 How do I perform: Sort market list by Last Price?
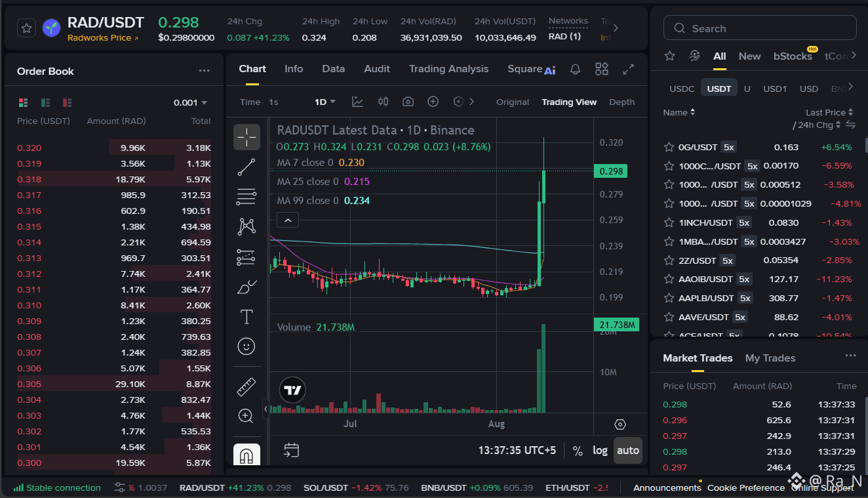pyautogui.click(x=829, y=112)
